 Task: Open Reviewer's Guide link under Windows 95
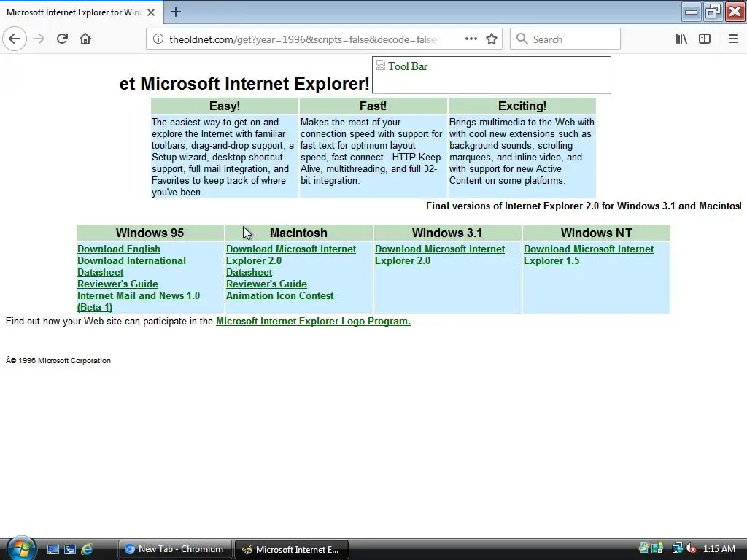tap(117, 284)
